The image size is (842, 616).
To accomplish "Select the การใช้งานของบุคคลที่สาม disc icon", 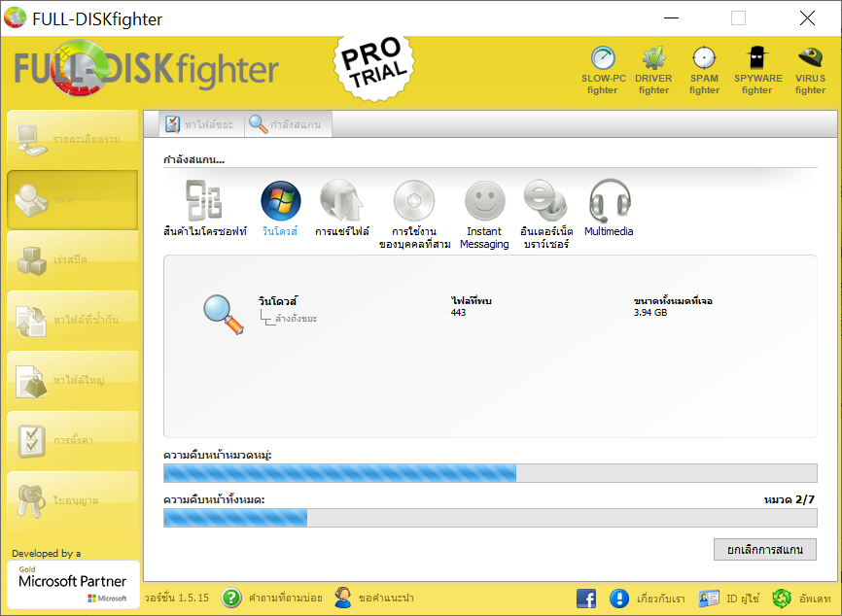I will point(414,200).
